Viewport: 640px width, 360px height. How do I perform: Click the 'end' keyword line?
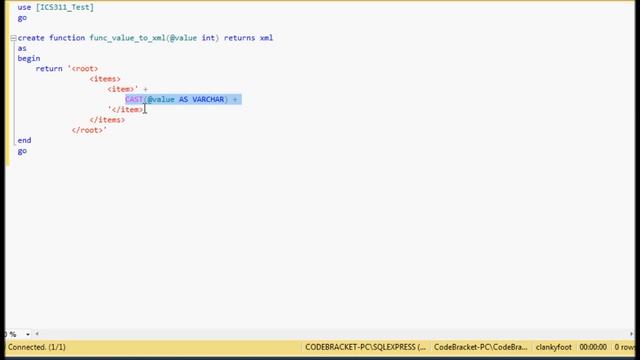(x=24, y=140)
